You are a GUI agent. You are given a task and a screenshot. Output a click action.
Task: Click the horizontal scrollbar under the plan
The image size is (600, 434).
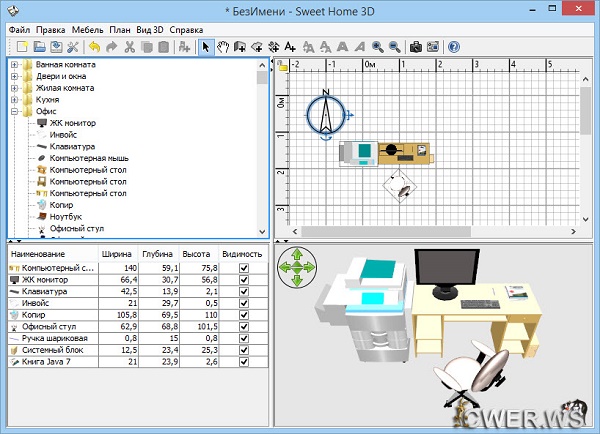(430, 232)
